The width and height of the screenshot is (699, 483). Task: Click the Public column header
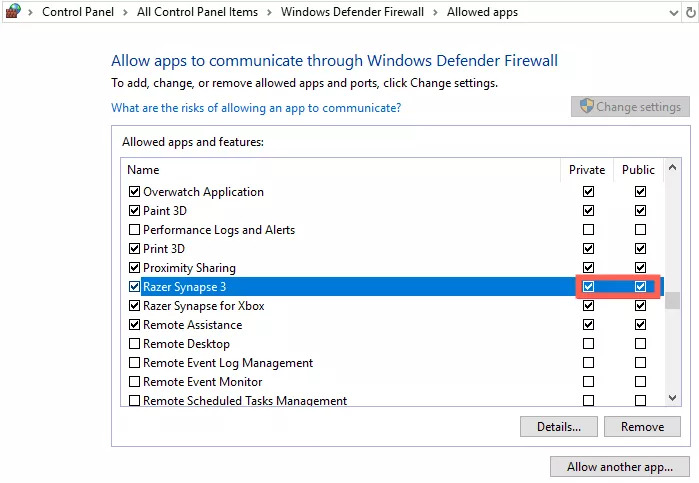pos(638,170)
